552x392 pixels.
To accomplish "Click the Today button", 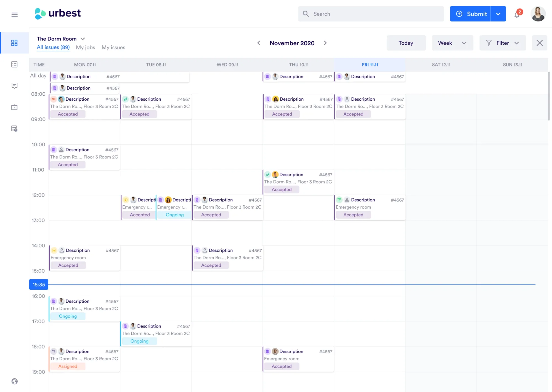I will point(406,43).
